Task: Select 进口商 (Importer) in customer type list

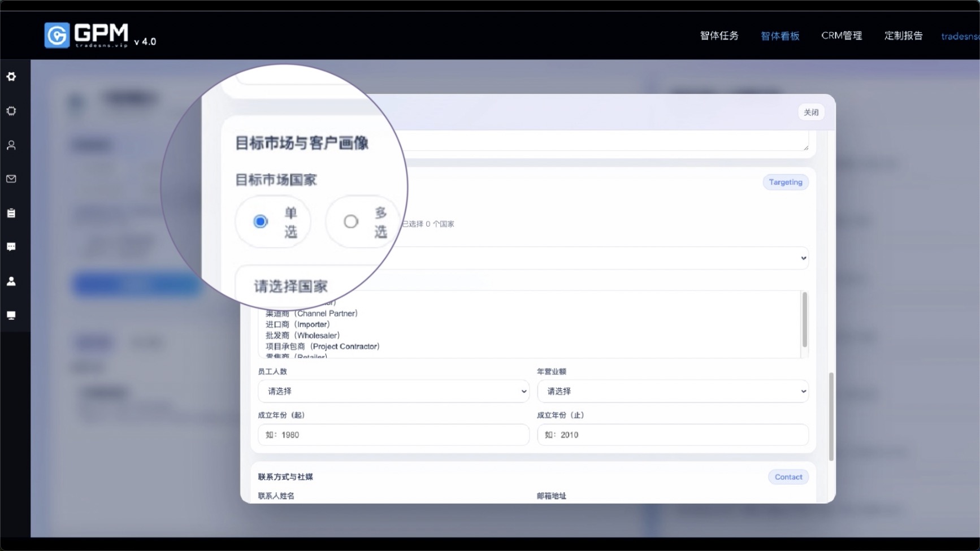Action: tap(298, 324)
